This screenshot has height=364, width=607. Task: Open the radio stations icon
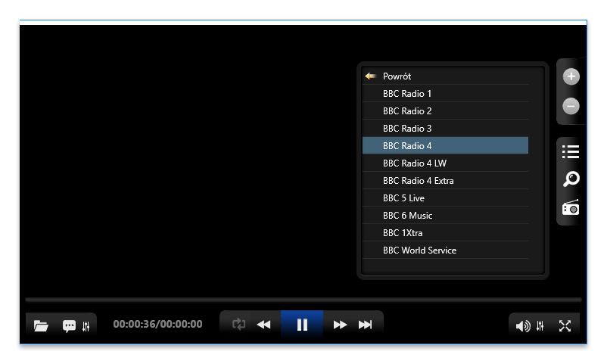tap(571, 207)
